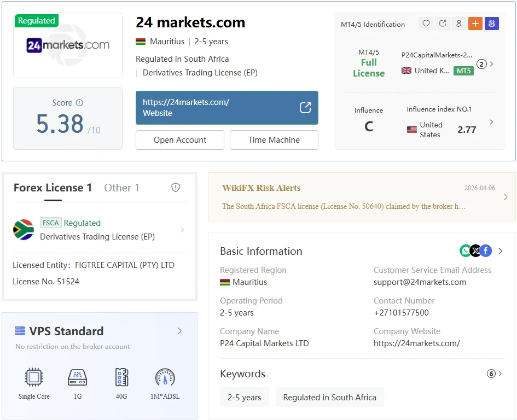Click the FSCA tag label
517x420 pixels.
[50, 223]
